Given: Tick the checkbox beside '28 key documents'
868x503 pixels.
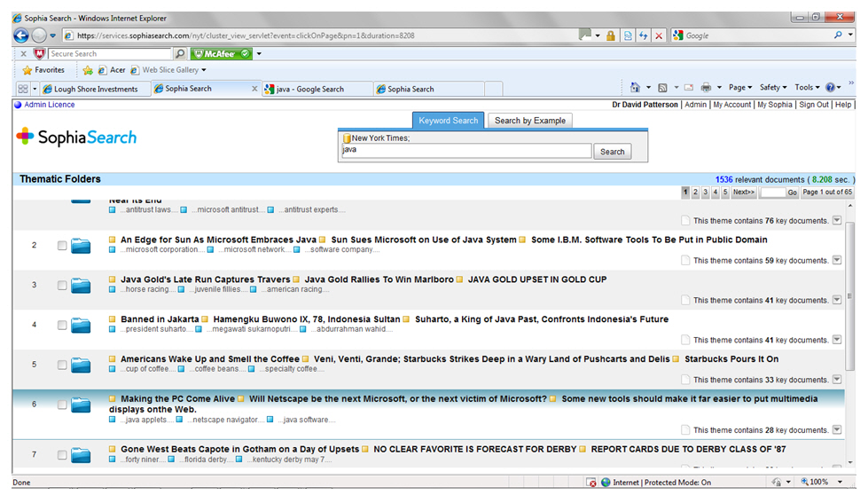Looking at the screenshot, I should [x=685, y=429].
